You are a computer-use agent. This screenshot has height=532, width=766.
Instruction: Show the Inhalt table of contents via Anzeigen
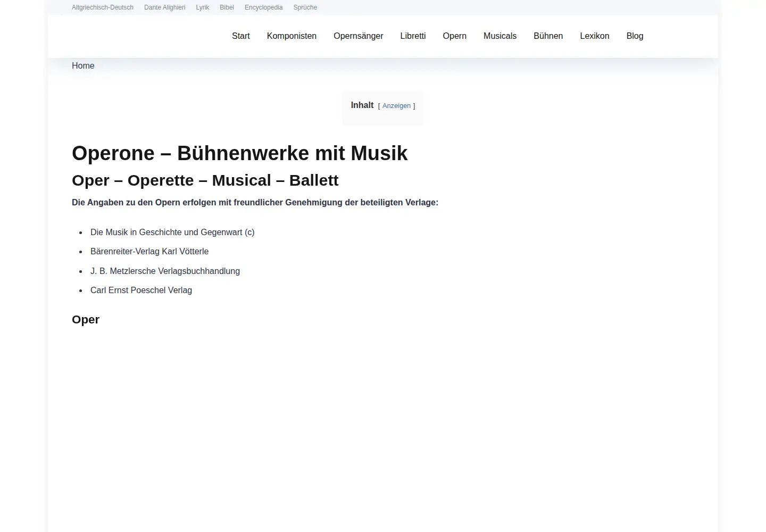pyautogui.click(x=396, y=106)
